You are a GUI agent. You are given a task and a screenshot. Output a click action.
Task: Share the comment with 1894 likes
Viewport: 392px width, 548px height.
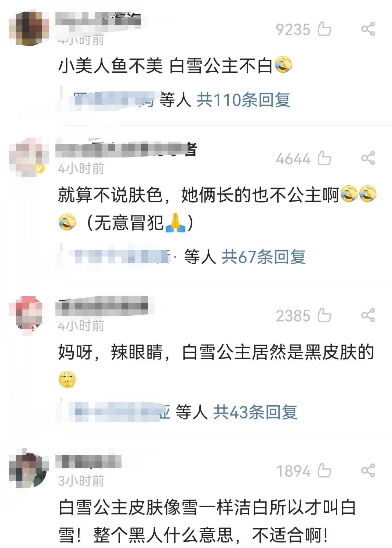tap(368, 471)
